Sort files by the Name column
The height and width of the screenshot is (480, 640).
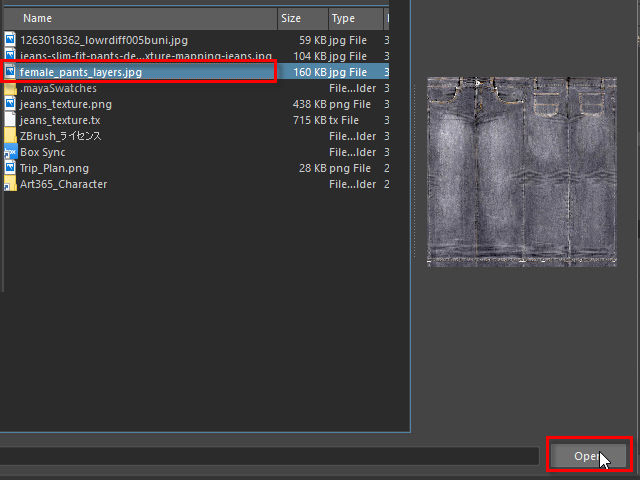tap(140, 18)
